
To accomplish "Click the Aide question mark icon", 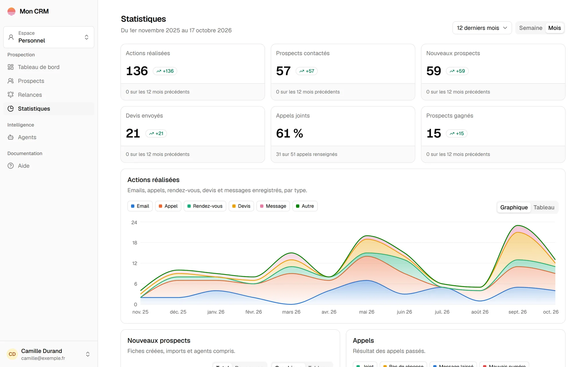I will point(11,166).
